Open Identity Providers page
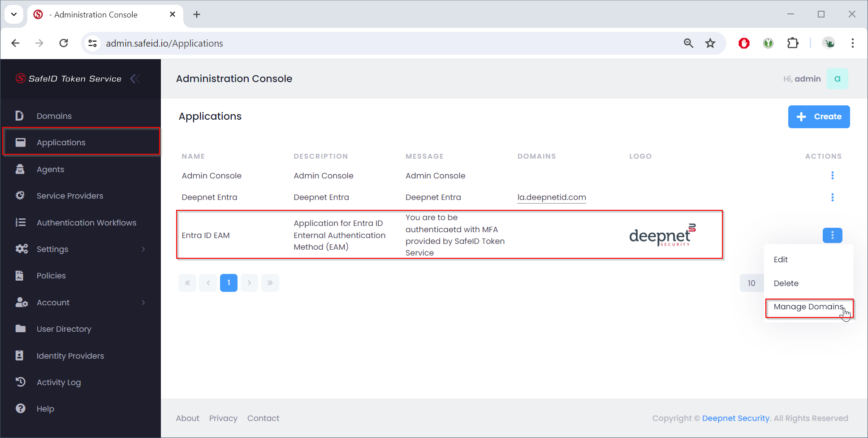 70,356
